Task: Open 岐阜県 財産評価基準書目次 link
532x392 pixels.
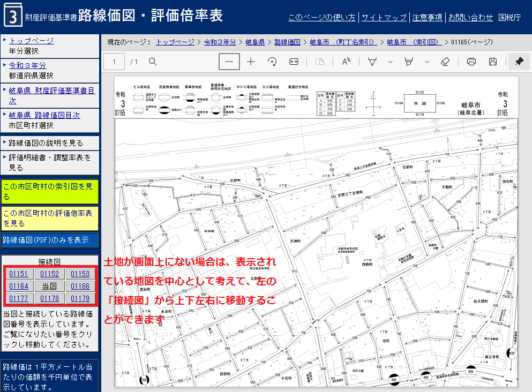Action: pyautogui.click(x=52, y=96)
